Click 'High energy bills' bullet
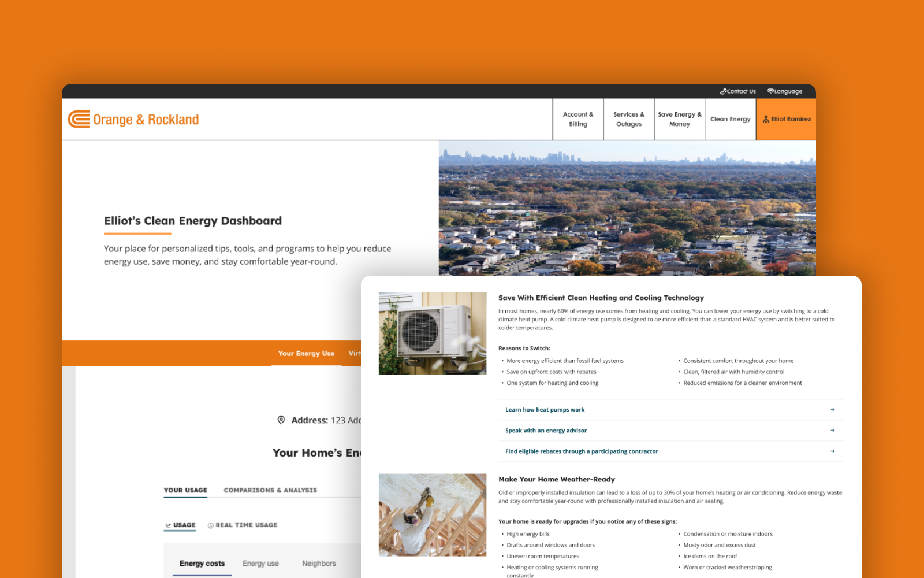 pos(528,534)
